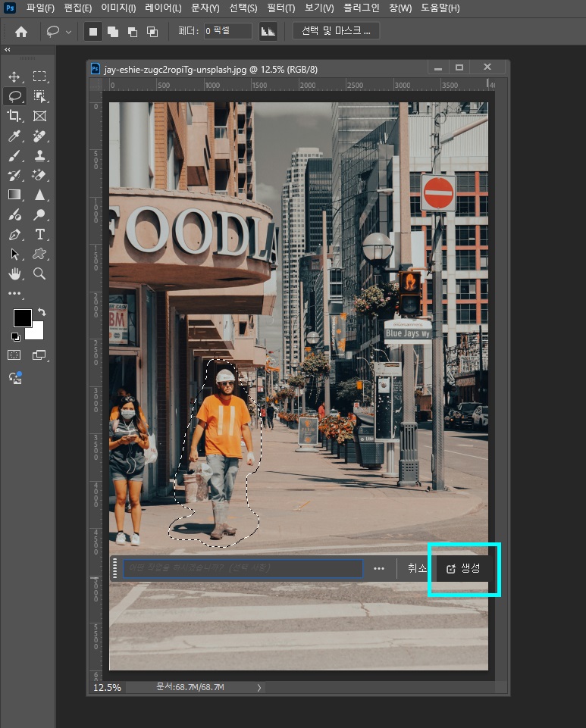Image resolution: width=586 pixels, height=728 pixels.
Task: Select the Custom Shape tool
Action: [39, 254]
